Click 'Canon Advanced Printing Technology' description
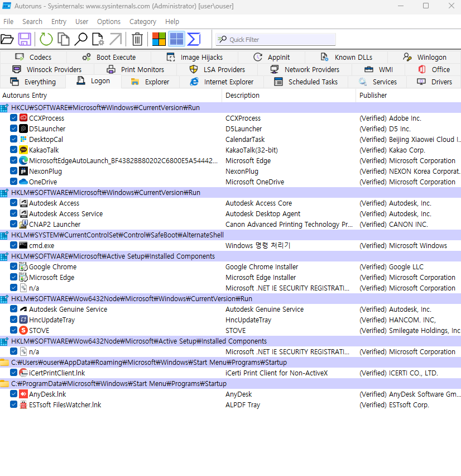Viewport: 461px width, 476px height. pos(289,225)
